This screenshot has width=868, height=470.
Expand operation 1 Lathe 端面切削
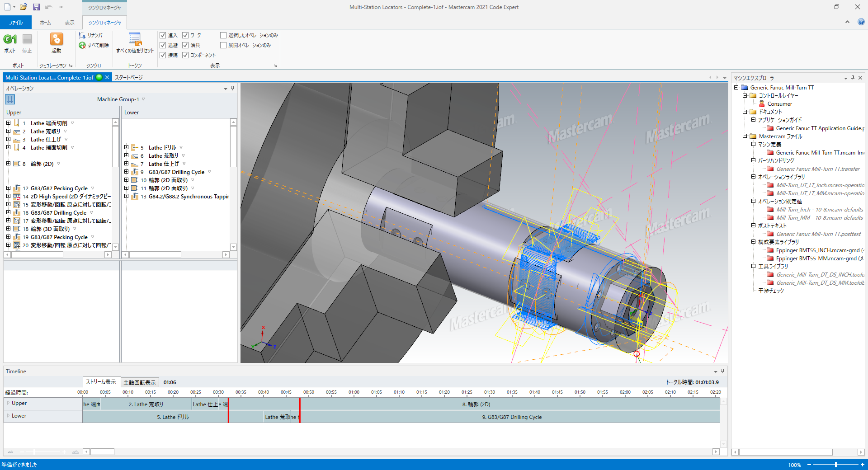pyautogui.click(x=8, y=123)
